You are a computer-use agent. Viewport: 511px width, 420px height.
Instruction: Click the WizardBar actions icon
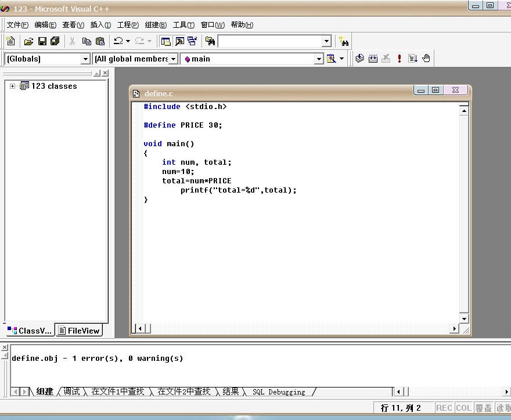pyautogui.click(x=332, y=59)
